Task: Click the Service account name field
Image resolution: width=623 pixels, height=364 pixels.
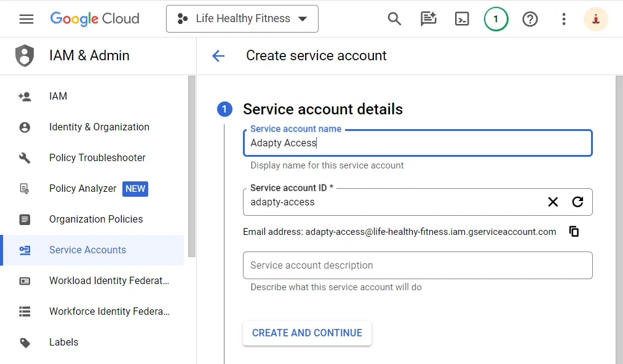Action: [417, 143]
